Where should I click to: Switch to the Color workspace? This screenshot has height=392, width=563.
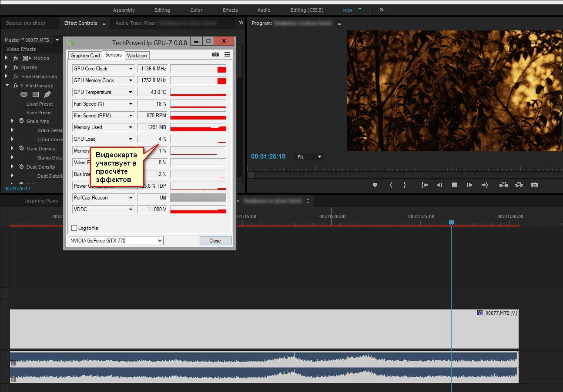point(196,10)
